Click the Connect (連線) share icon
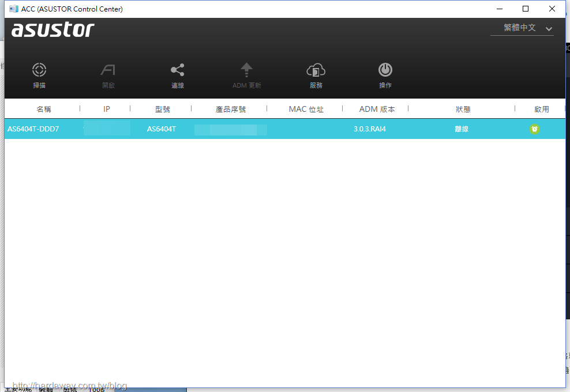The height and width of the screenshot is (392, 570). click(x=177, y=70)
